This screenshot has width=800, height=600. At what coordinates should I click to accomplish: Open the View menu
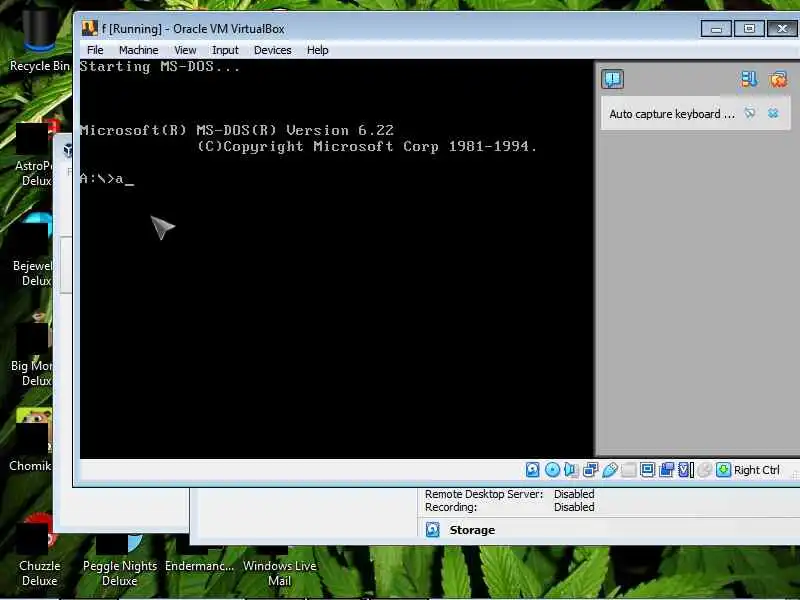click(x=185, y=50)
